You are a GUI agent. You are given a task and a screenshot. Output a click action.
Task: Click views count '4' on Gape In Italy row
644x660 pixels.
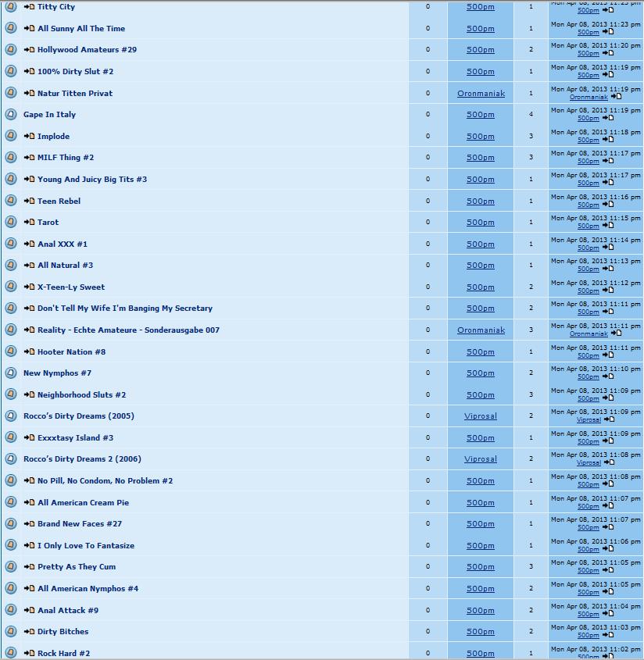point(531,114)
